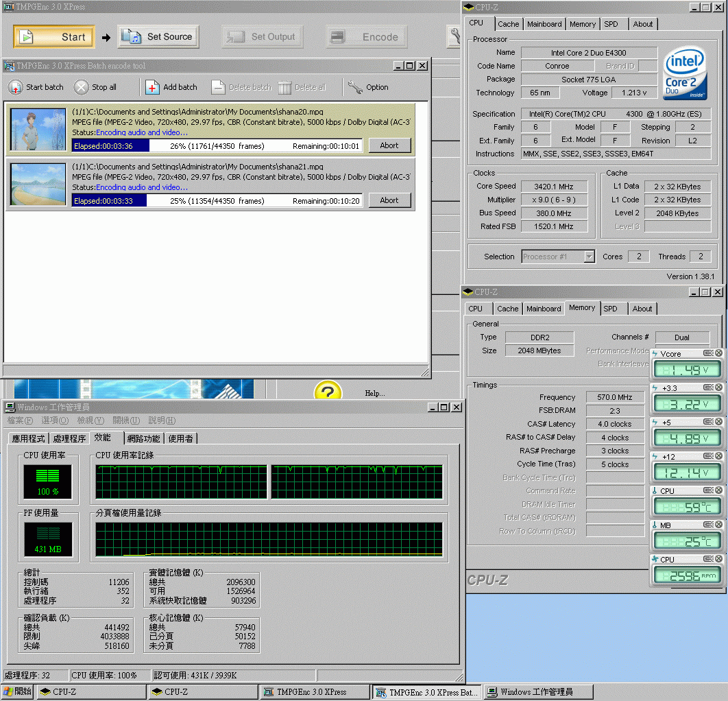Switch to 網路功能 tab in Task Manager
728x701 pixels.
point(143,438)
